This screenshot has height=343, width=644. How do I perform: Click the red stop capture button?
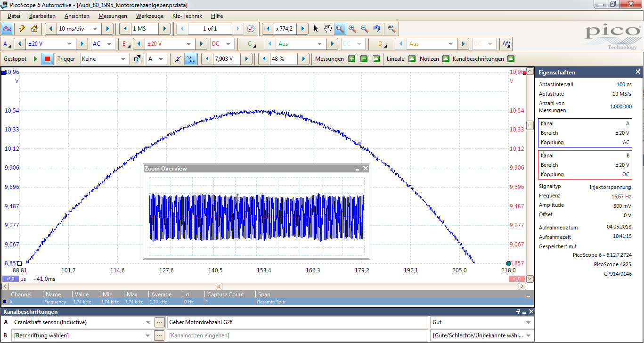(47, 59)
